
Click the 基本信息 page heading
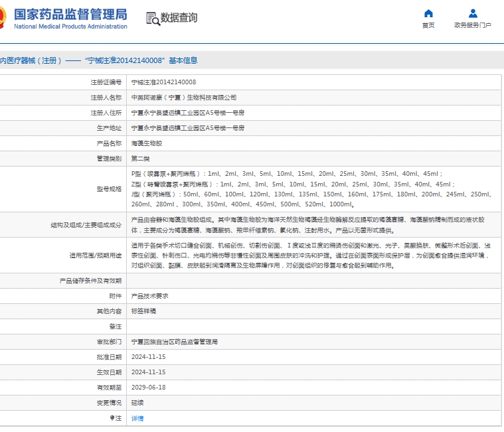pyautogui.click(x=183, y=60)
